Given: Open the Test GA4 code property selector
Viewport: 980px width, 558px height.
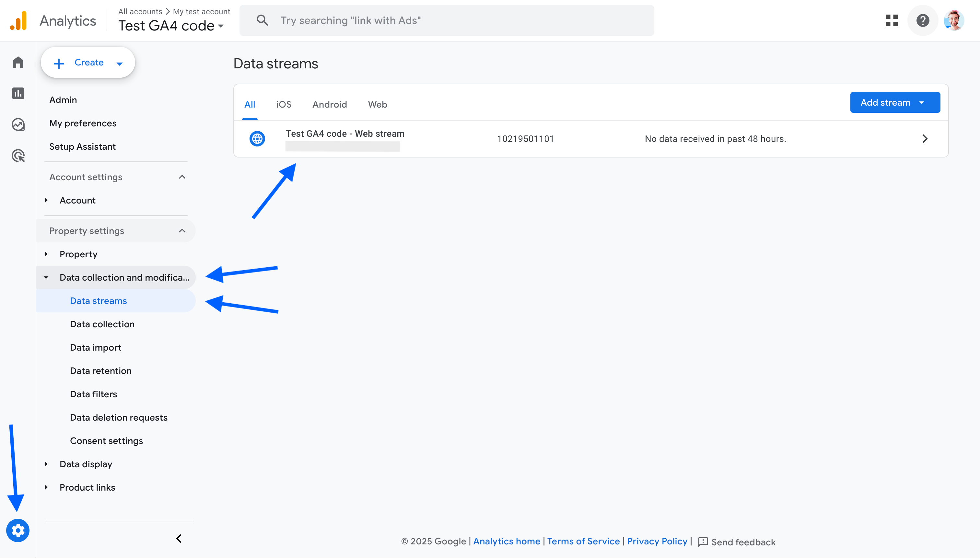Looking at the screenshot, I should 171,26.
